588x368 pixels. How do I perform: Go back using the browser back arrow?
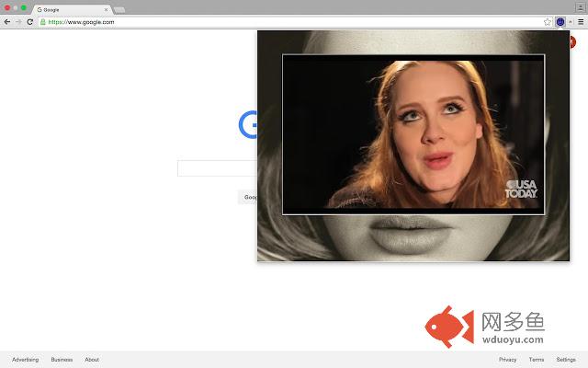point(6,22)
